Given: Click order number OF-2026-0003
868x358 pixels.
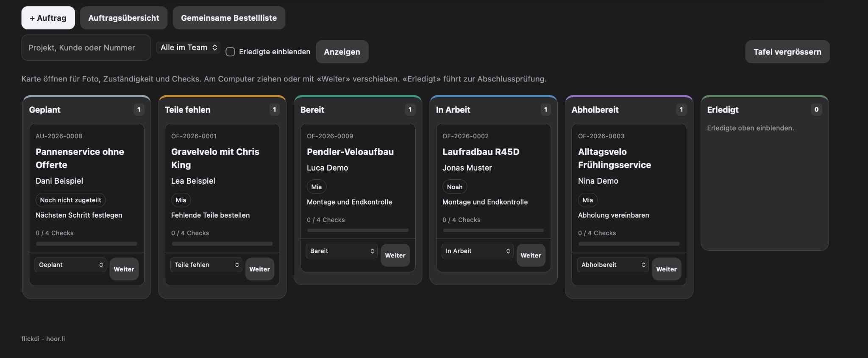Looking at the screenshot, I should [601, 136].
